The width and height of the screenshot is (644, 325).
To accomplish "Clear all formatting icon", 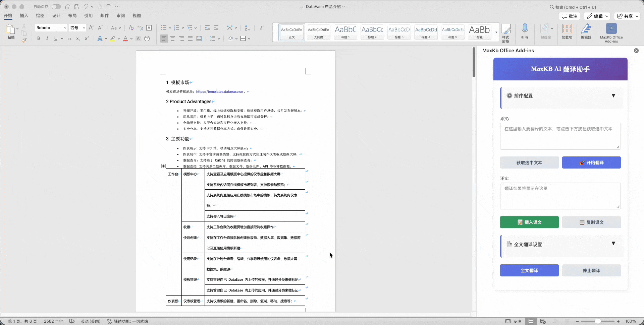I will point(131,28).
